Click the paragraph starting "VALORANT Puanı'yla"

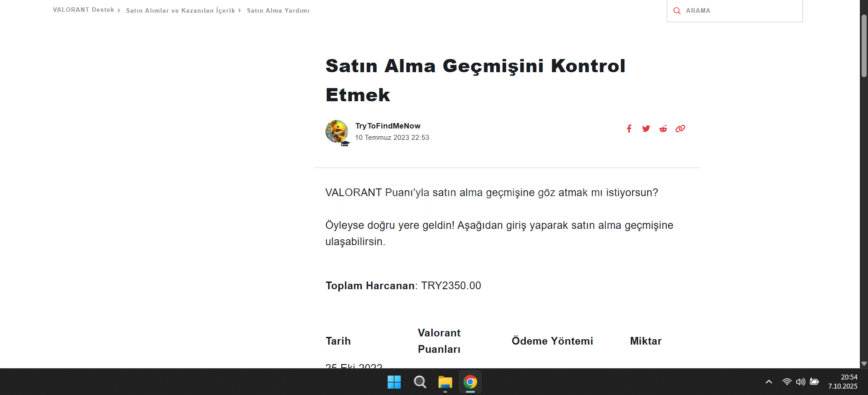[x=492, y=193]
